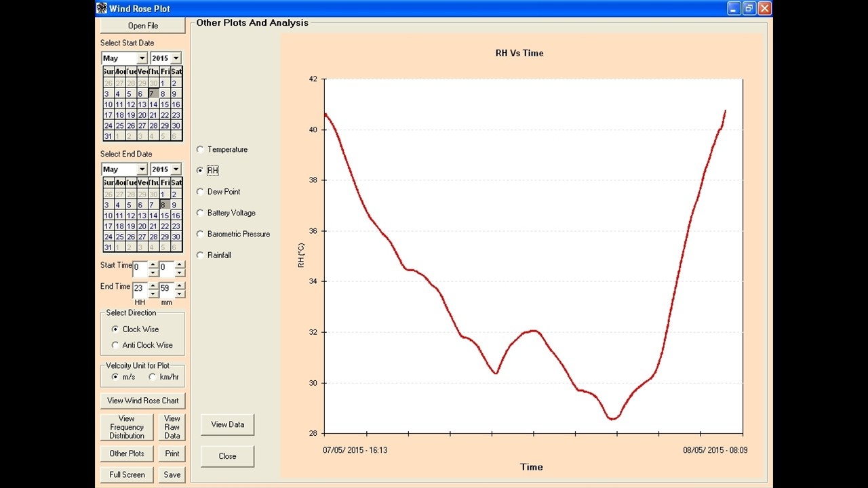Image resolution: width=868 pixels, height=488 pixels.
Task: Click the Start Time minute field
Action: (x=167, y=269)
